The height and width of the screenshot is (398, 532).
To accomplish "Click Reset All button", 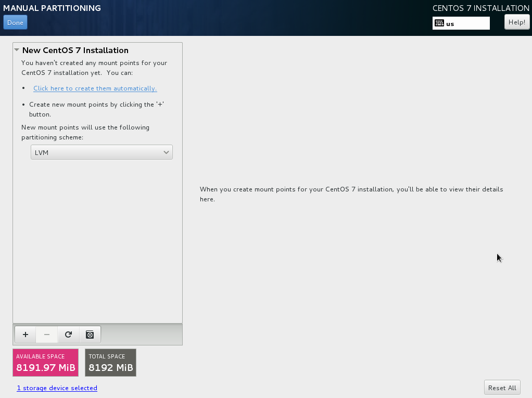I will [x=502, y=388].
